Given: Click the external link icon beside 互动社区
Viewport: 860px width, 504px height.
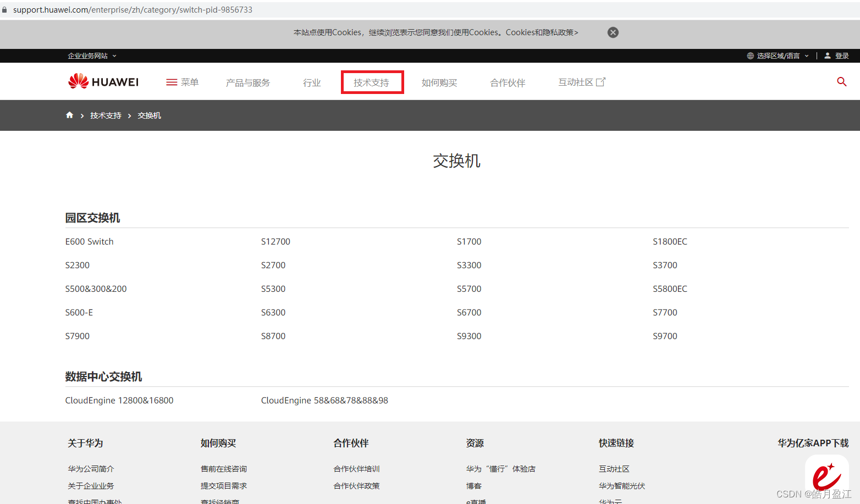Looking at the screenshot, I should click(x=601, y=82).
